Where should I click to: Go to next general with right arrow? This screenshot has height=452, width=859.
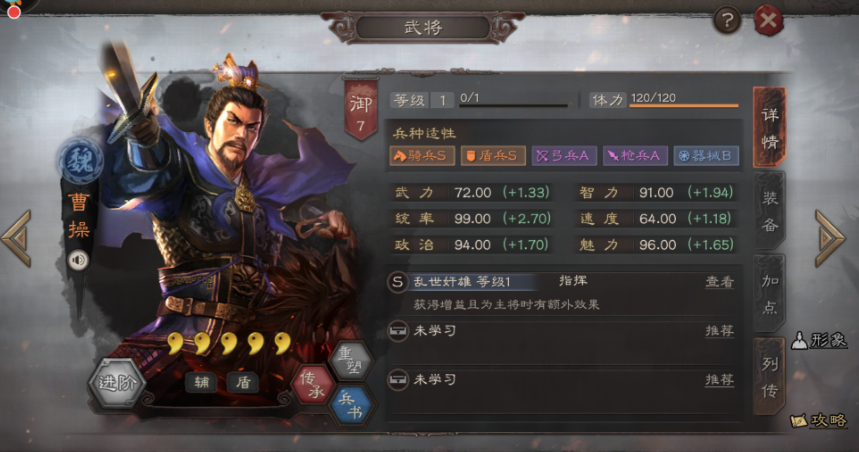pyautogui.click(x=830, y=239)
